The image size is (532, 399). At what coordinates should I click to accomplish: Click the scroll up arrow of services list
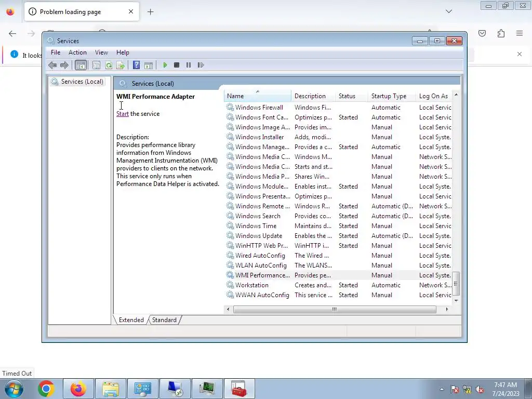(456, 95)
